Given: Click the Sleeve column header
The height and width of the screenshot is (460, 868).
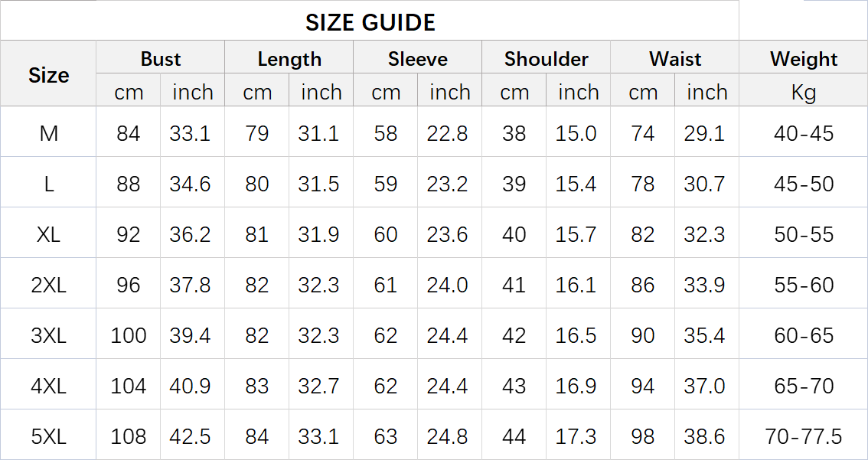Looking at the screenshot, I should pyautogui.click(x=418, y=59).
